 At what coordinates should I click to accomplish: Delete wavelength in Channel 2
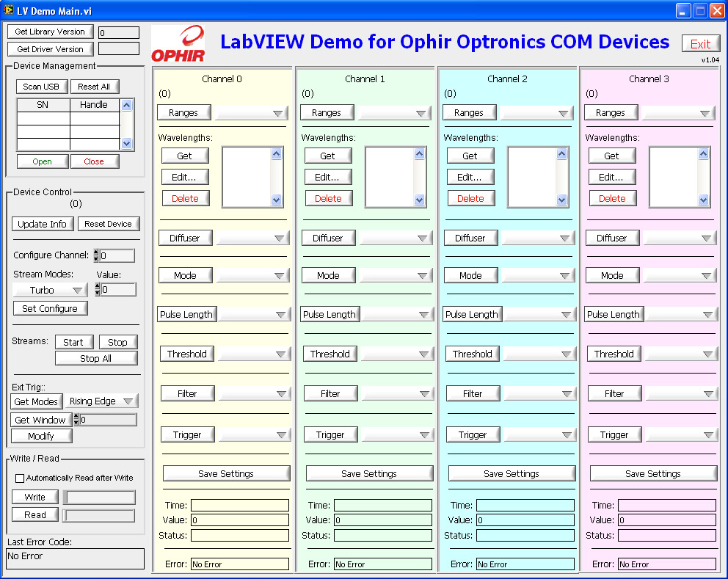[471, 198]
